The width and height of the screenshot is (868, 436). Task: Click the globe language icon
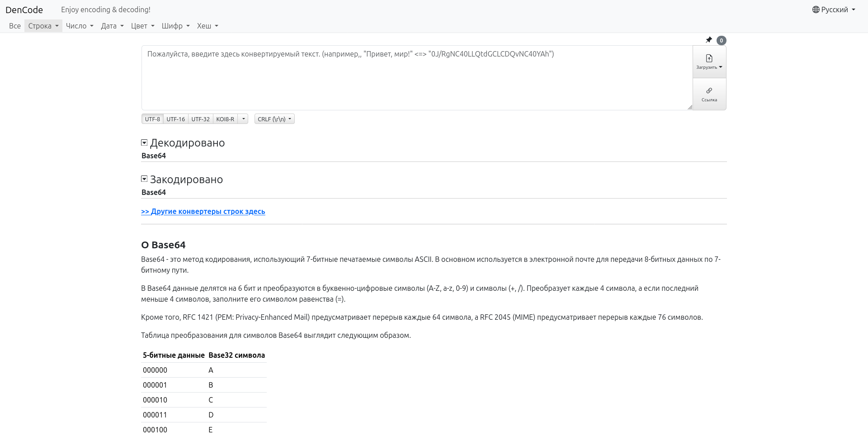pyautogui.click(x=816, y=9)
